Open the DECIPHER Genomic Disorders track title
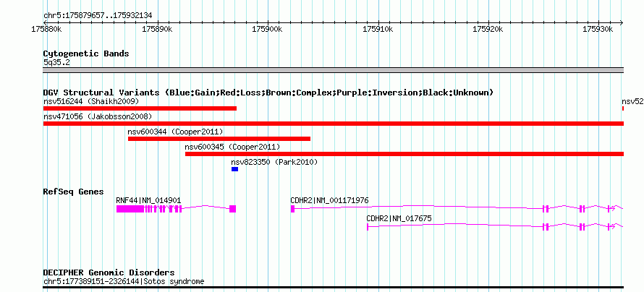644x292 pixels. [109, 272]
